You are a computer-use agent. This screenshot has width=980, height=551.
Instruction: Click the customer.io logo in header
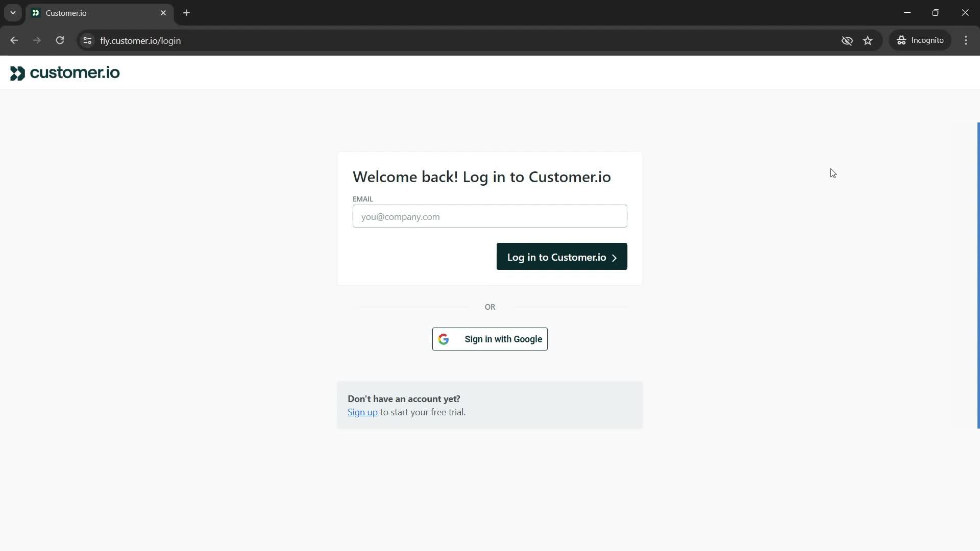65,73
